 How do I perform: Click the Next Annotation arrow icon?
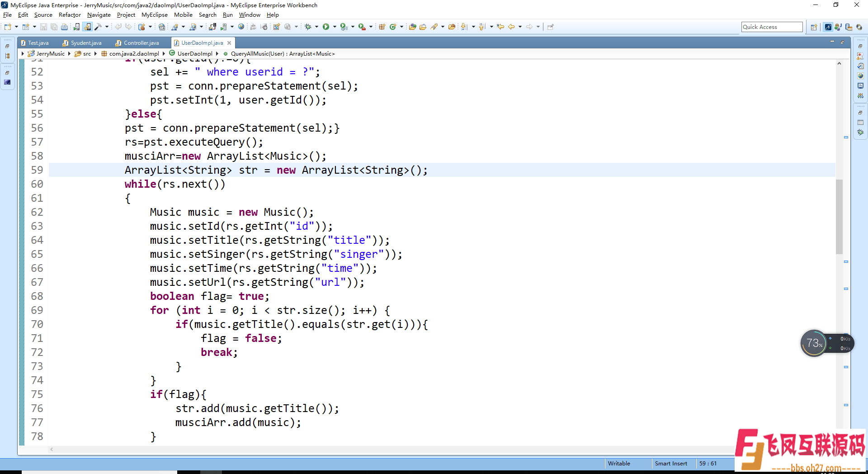464,27
